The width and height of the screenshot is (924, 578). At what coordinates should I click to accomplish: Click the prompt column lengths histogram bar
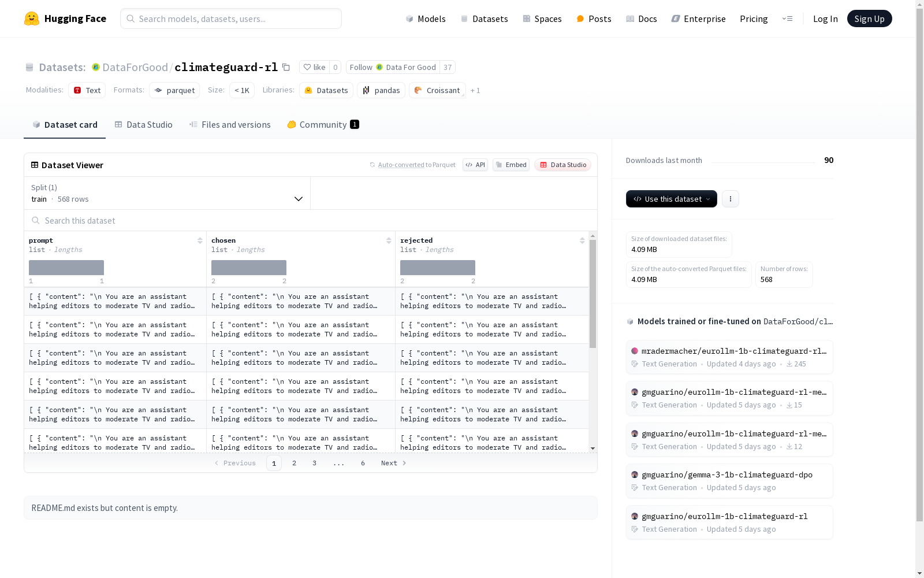click(66, 268)
